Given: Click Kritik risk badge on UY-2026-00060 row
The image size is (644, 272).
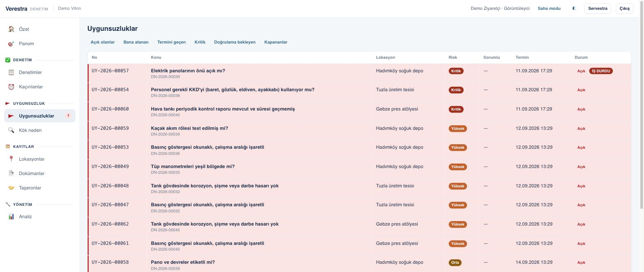Looking at the screenshot, I should pos(456,109).
